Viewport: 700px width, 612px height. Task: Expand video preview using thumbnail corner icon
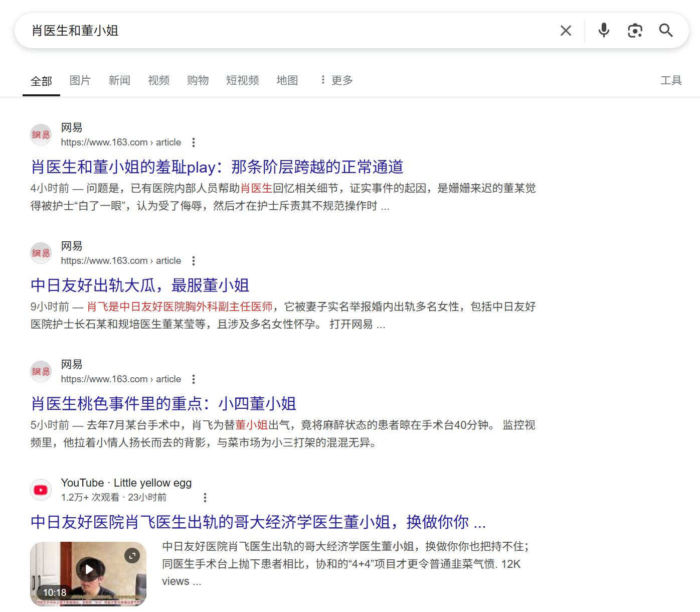pos(132,555)
